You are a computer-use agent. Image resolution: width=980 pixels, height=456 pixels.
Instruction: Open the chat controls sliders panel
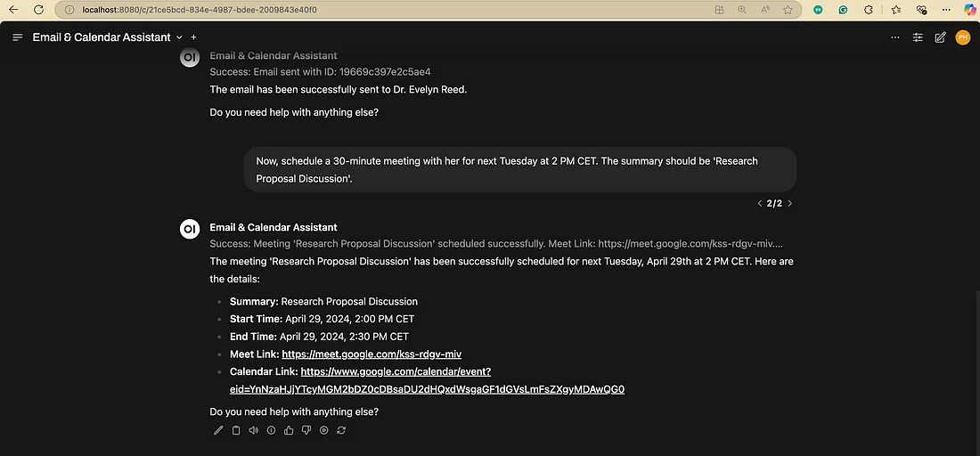tap(918, 37)
